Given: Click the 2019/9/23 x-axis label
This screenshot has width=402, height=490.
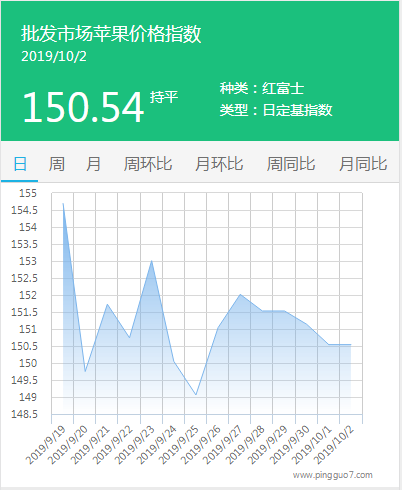Looking at the screenshot, I should [135, 445].
